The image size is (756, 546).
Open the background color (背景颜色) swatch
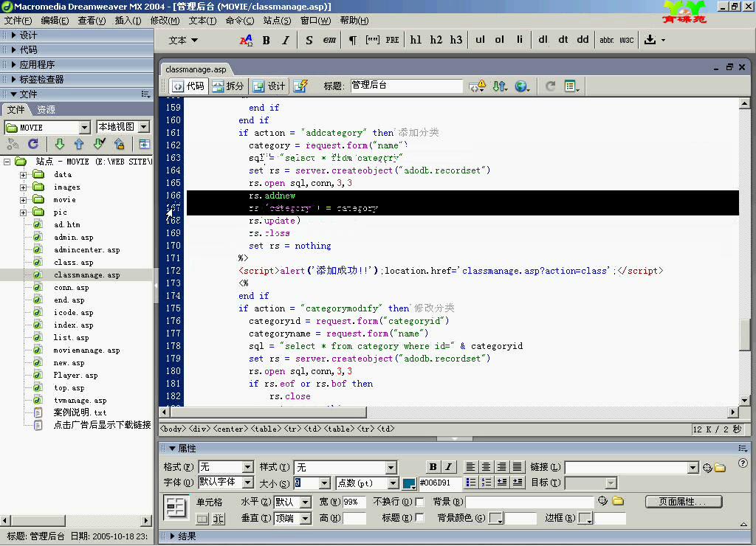click(495, 518)
